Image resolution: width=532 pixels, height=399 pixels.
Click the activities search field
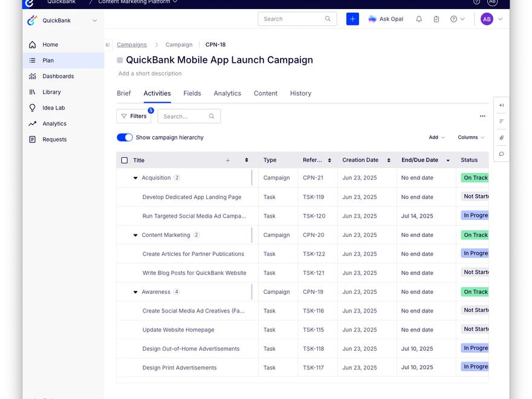coord(189,116)
